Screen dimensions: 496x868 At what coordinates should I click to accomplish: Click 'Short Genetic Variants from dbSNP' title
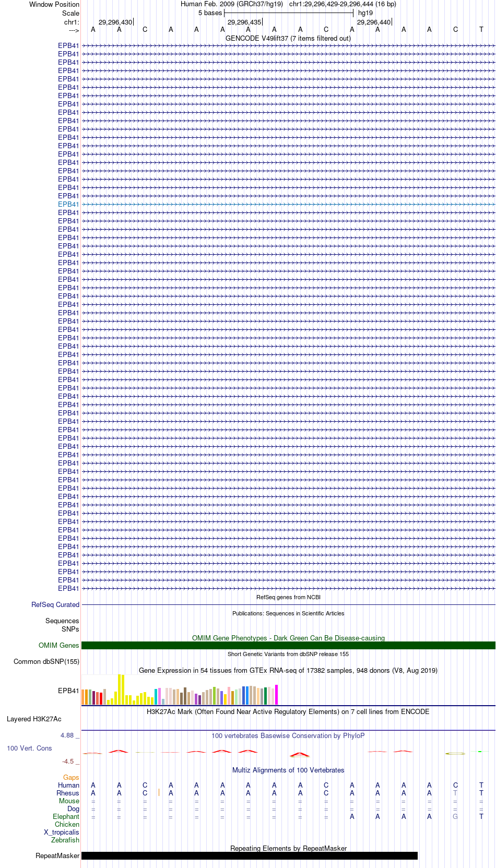click(x=288, y=654)
